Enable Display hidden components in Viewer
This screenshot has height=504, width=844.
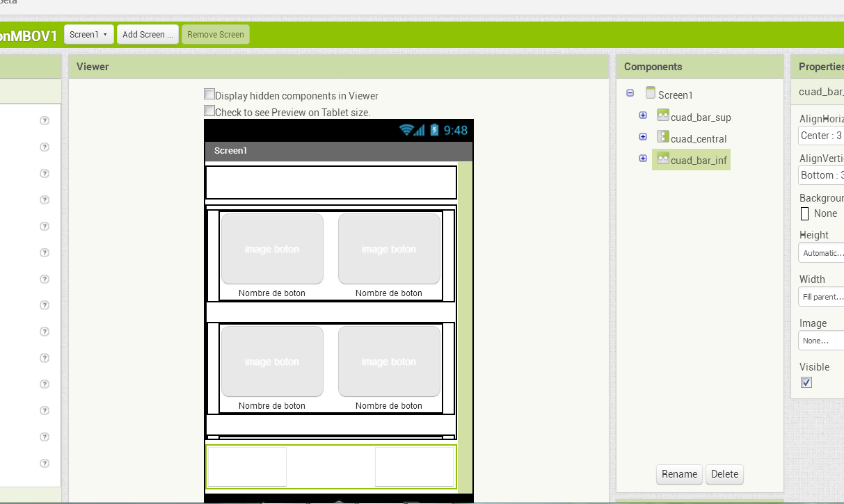[209, 93]
